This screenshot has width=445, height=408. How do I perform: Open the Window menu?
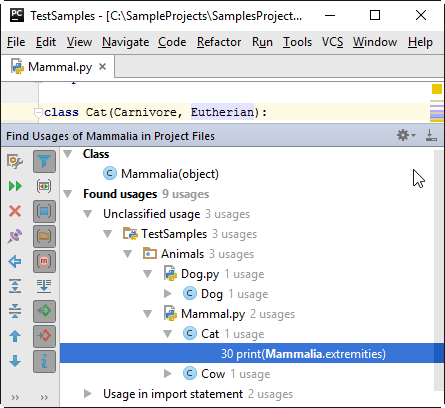tap(375, 42)
